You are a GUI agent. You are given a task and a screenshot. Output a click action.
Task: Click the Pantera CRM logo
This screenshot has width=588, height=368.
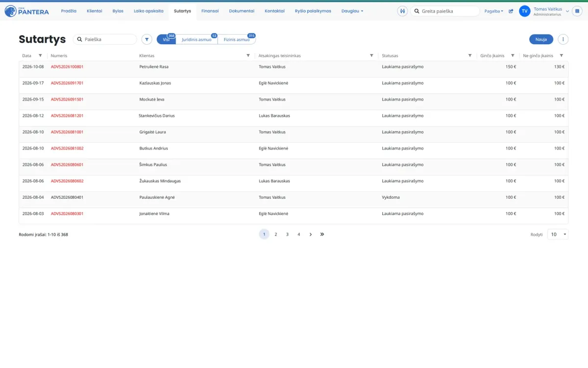(x=27, y=11)
